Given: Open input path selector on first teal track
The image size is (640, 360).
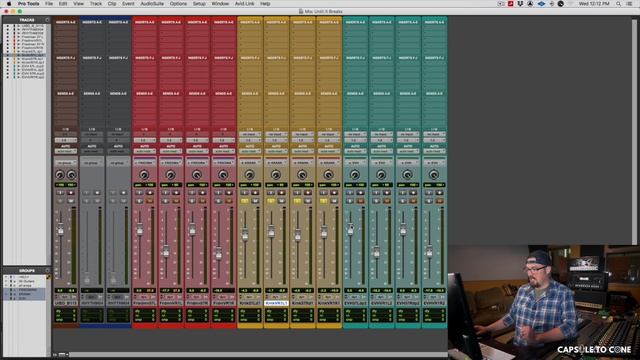Looking at the screenshot, I should 355,134.
